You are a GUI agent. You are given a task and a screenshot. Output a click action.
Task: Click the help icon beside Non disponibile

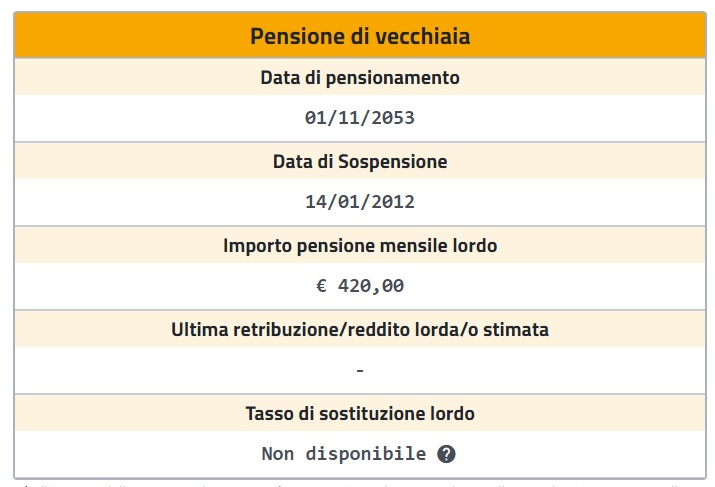(x=447, y=454)
